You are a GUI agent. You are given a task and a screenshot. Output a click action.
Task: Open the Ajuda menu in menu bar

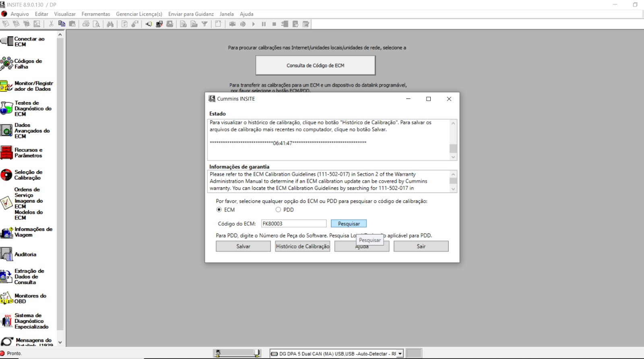[247, 14]
